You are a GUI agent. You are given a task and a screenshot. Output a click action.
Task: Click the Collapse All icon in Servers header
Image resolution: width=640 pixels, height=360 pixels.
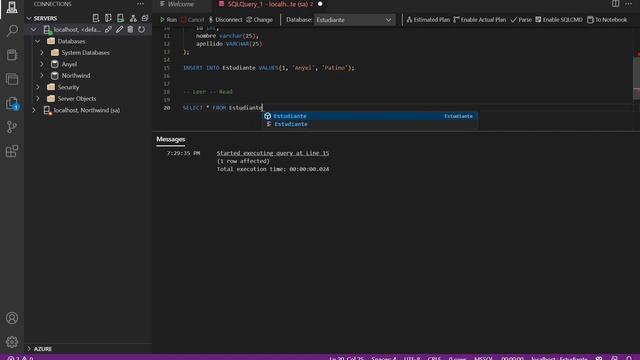click(145, 18)
